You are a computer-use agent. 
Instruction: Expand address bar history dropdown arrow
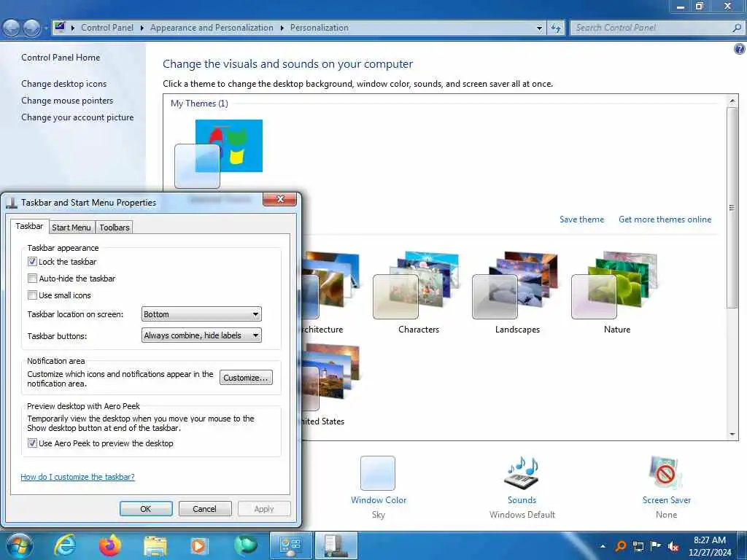coord(539,28)
